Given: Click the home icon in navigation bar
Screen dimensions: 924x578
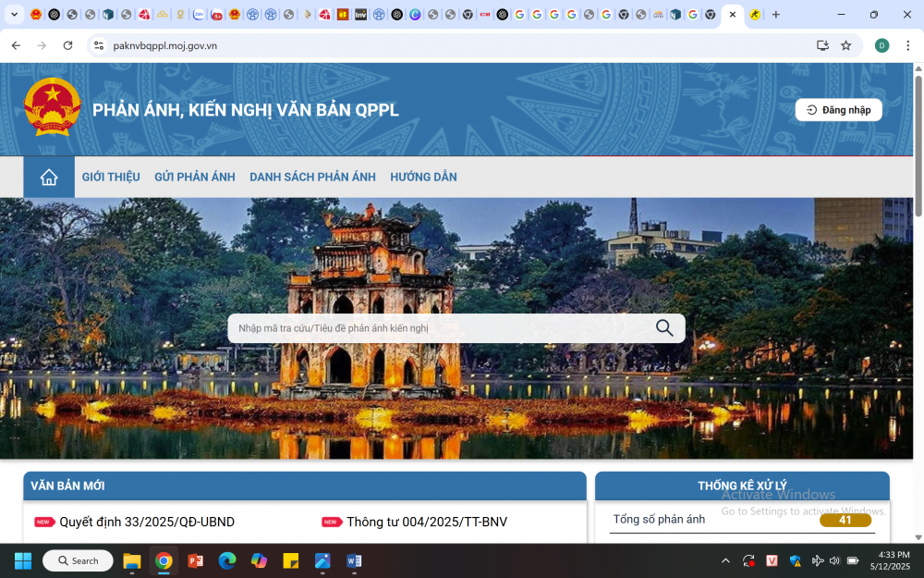Looking at the screenshot, I should pyautogui.click(x=49, y=178).
